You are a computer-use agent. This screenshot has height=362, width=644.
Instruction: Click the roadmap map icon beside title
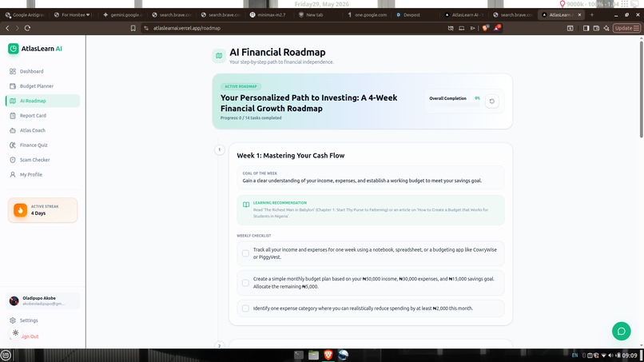219,56
